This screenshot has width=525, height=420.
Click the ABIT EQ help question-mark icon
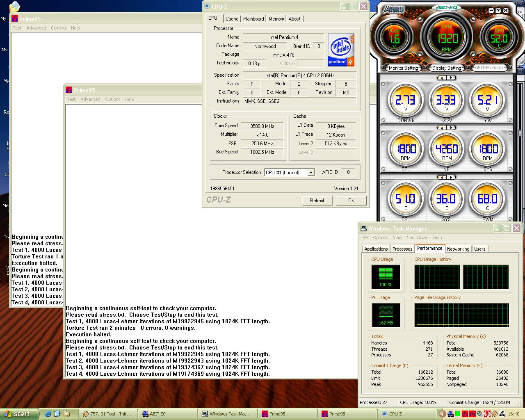point(498,11)
